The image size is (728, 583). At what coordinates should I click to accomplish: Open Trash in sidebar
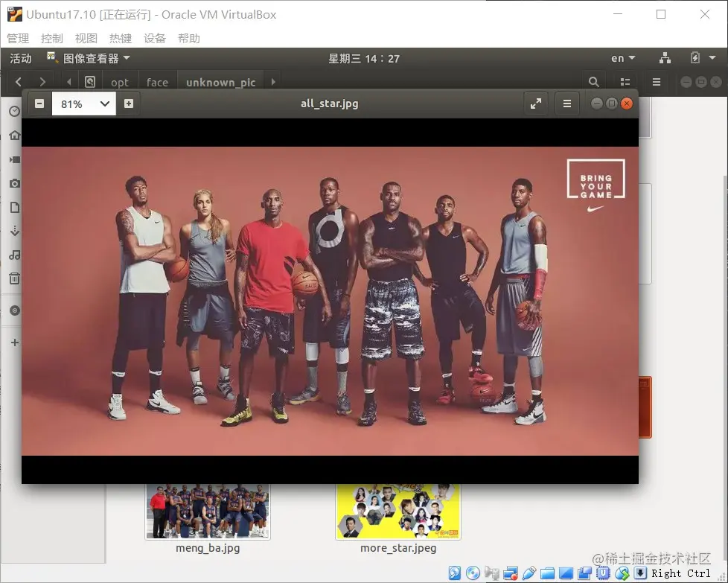(15, 278)
